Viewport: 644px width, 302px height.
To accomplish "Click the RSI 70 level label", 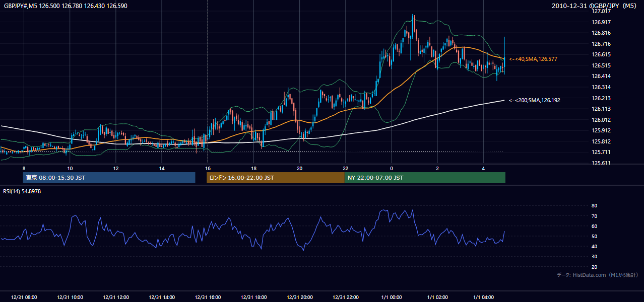I will point(594,216).
